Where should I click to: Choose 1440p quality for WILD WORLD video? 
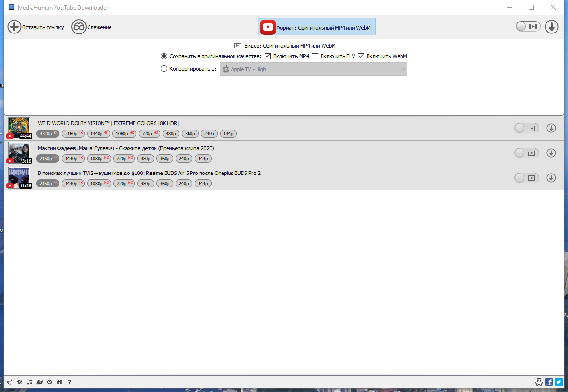[x=99, y=133]
